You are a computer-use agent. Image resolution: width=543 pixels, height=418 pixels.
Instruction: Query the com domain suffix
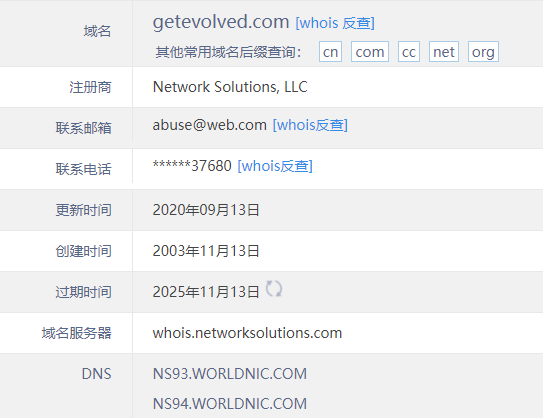pyautogui.click(x=370, y=52)
